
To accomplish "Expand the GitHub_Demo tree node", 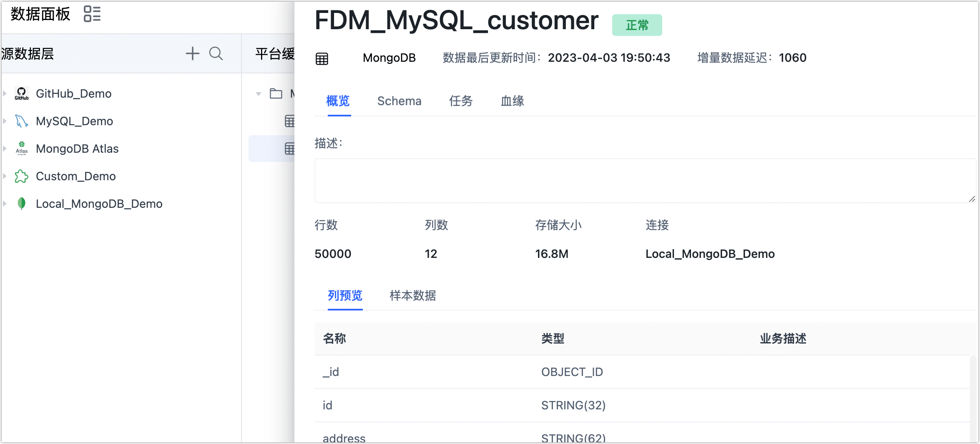I will click(5, 93).
